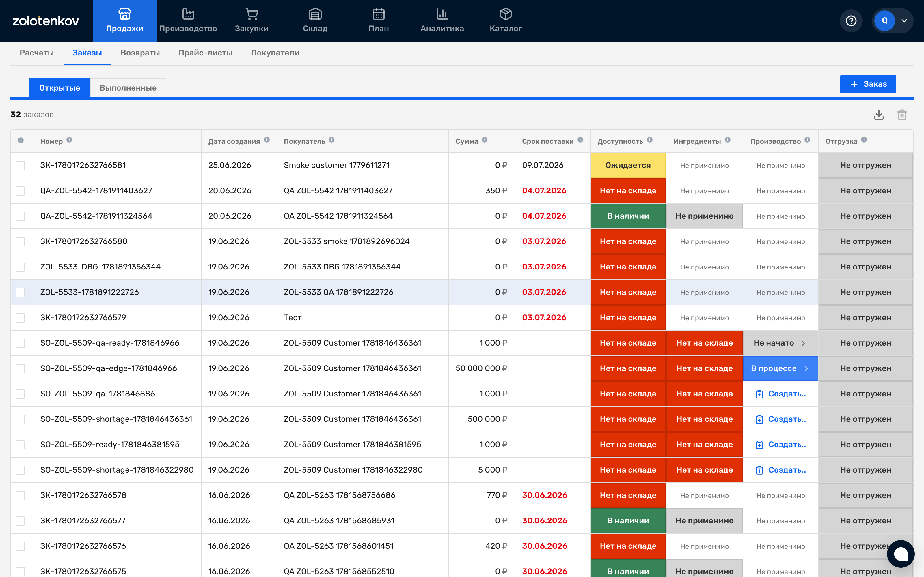Check the box for SO-ZOL-5509-qa-edge-1781846966
The height and width of the screenshot is (577, 924).
pyautogui.click(x=20, y=369)
